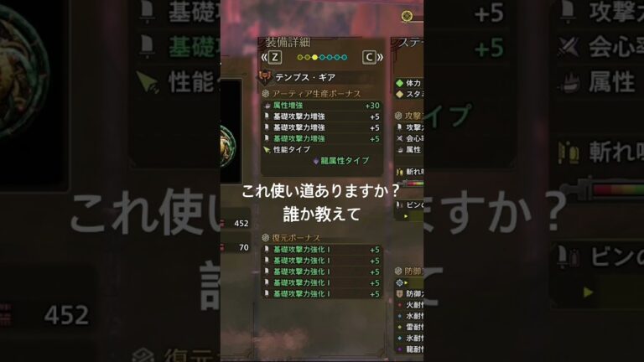Click the 復元ボーナス section gear icon
The image size is (644, 362).
(x=266, y=238)
